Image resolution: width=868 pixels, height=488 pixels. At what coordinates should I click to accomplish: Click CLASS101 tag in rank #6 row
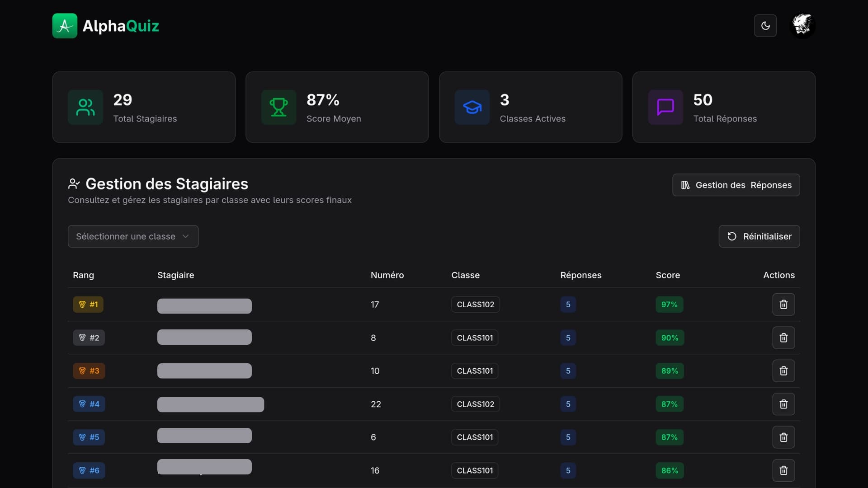click(475, 470)
